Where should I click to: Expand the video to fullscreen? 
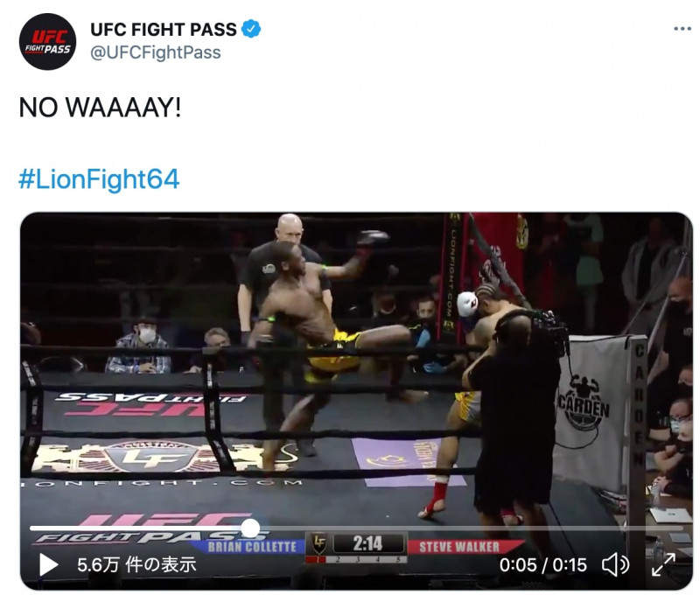click(663, 564)
